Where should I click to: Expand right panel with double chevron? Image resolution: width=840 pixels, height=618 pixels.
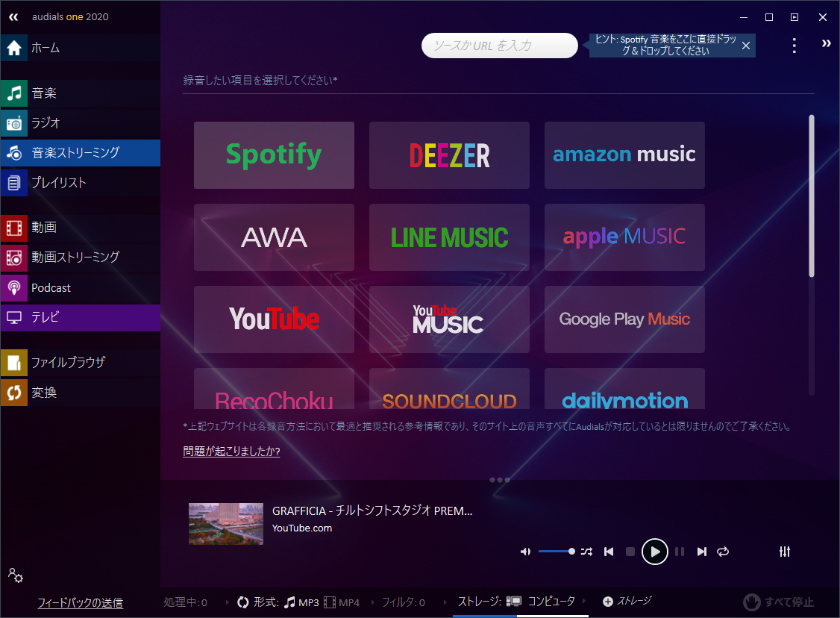(x=826, y=43)
